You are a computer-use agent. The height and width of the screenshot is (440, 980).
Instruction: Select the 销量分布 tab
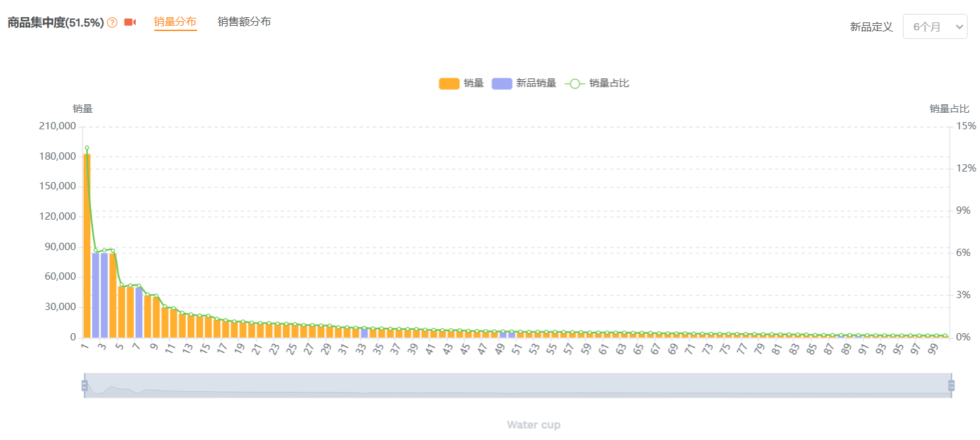coord(175,22)
